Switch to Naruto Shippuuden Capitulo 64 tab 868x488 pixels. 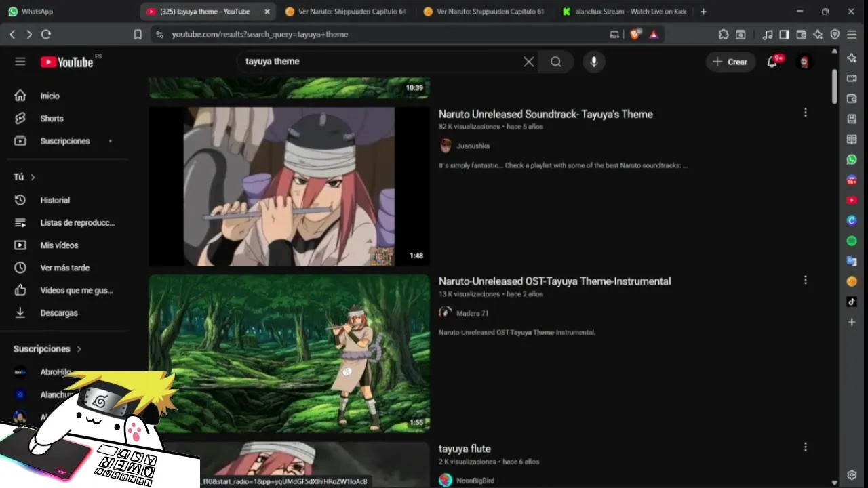pos(346,12)
